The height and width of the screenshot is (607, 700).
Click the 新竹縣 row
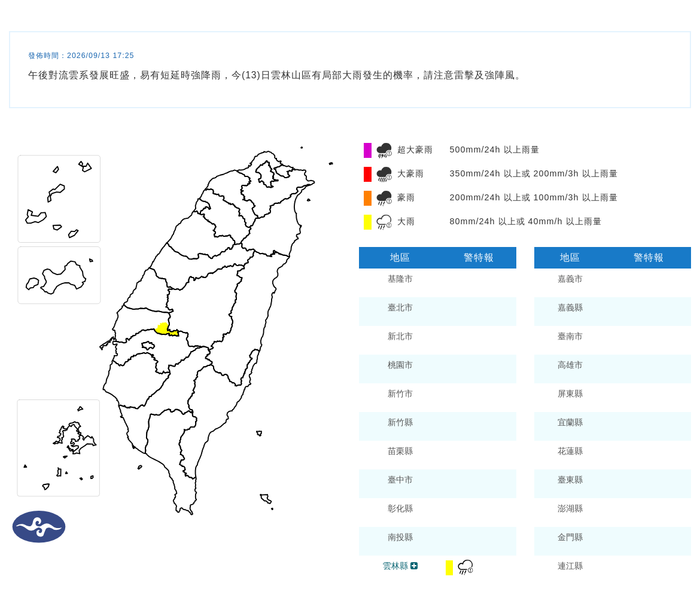click(437, 426)
